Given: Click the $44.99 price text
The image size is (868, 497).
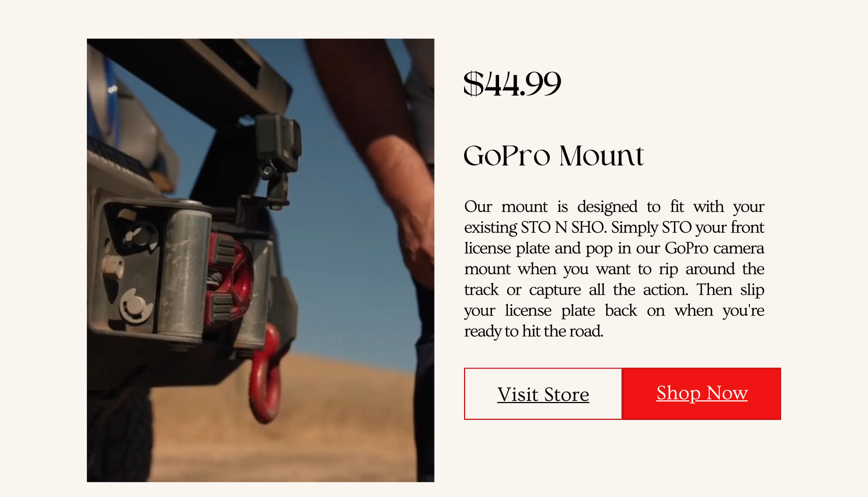Looking at the screenshot, I should tap(512, 84).
